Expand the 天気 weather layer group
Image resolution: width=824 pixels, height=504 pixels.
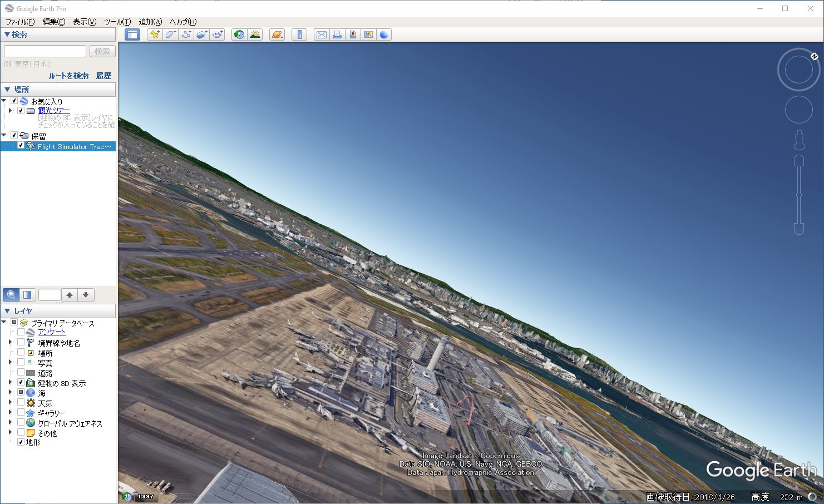click(x=10, y=403)
